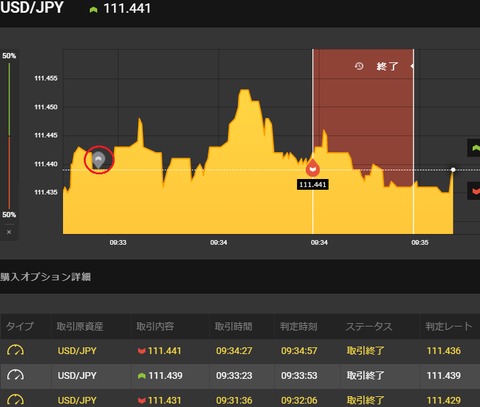Click USD/JPY in the 09:33:23 row

coord(77,376)
